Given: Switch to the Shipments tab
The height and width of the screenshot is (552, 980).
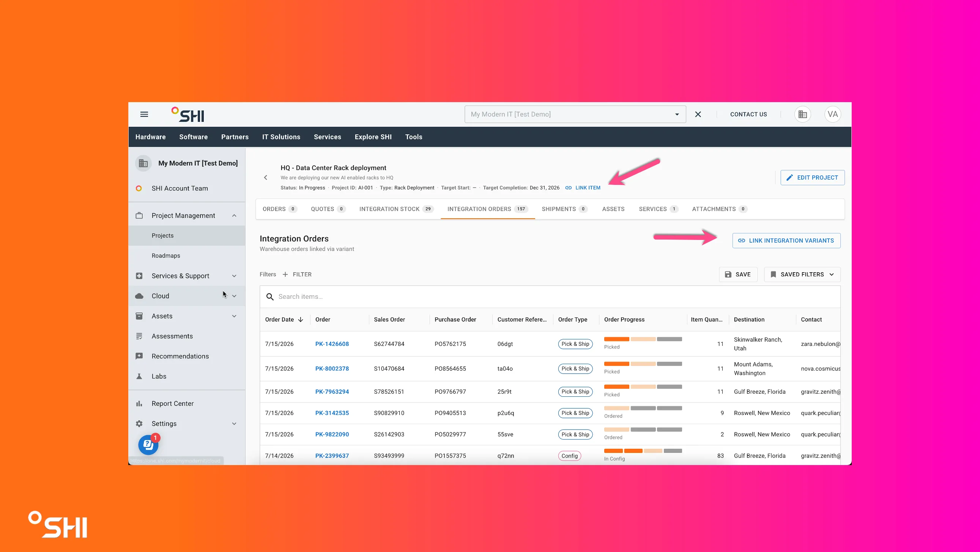Looking at the screenshot, I should (564, 209).
